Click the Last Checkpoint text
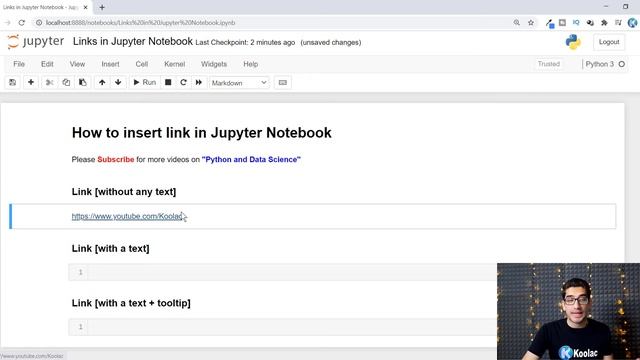The width and height of the screenshot is (640, 360). (245, 42)
